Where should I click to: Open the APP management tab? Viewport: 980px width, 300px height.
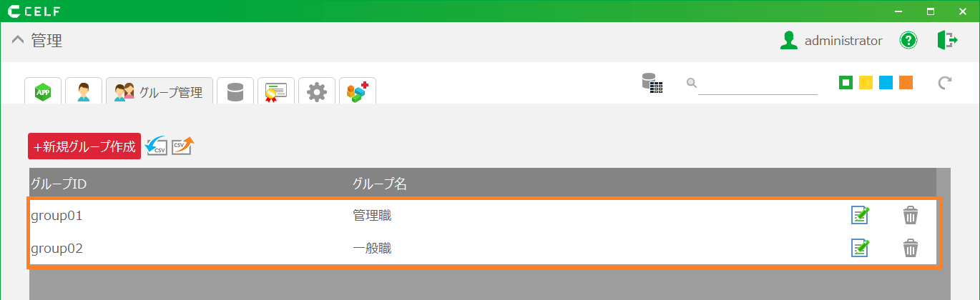(43, 91)
